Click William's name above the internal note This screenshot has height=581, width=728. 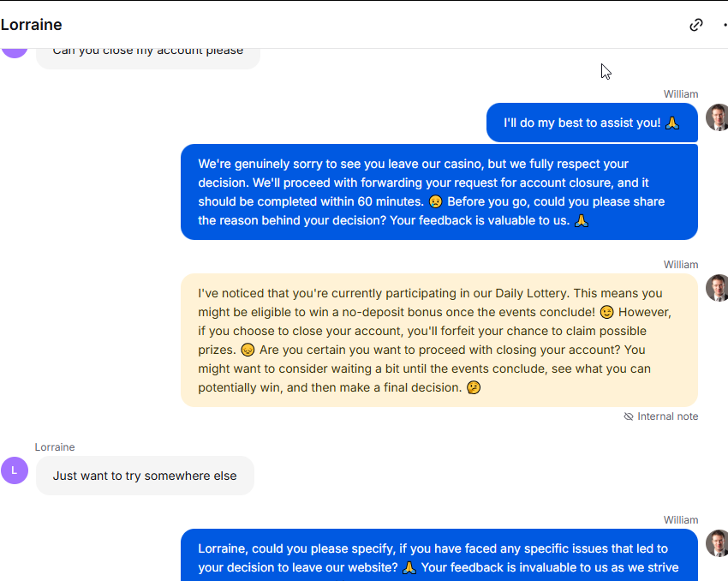[681, 265]
